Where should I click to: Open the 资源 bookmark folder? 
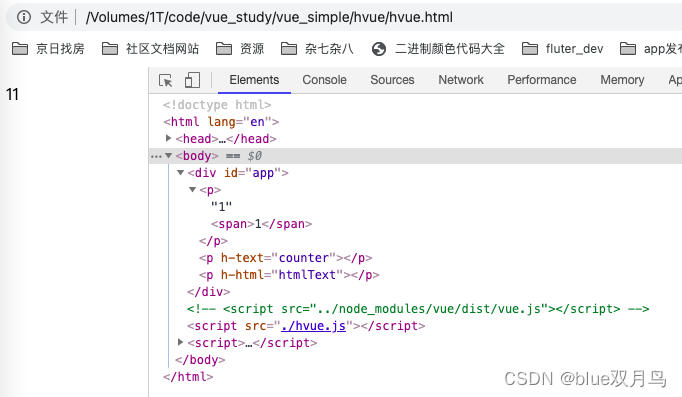(240, 48)
